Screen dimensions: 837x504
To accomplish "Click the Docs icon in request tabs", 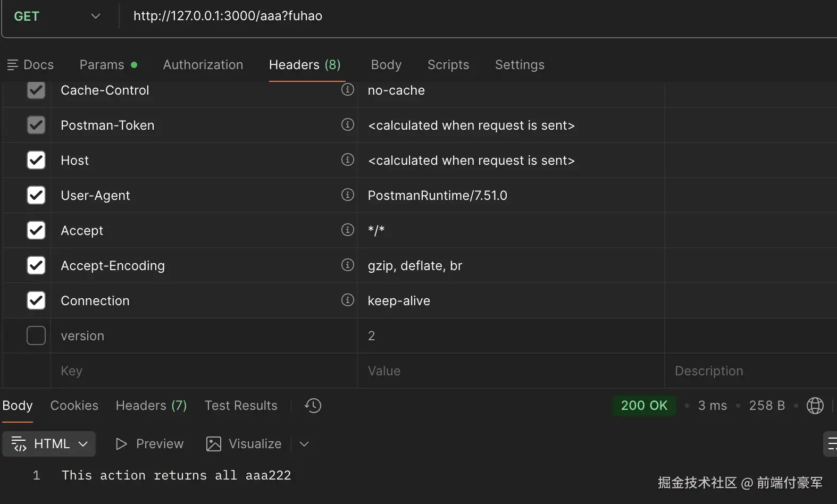I will pyautogui.click(x=13, y=65).
